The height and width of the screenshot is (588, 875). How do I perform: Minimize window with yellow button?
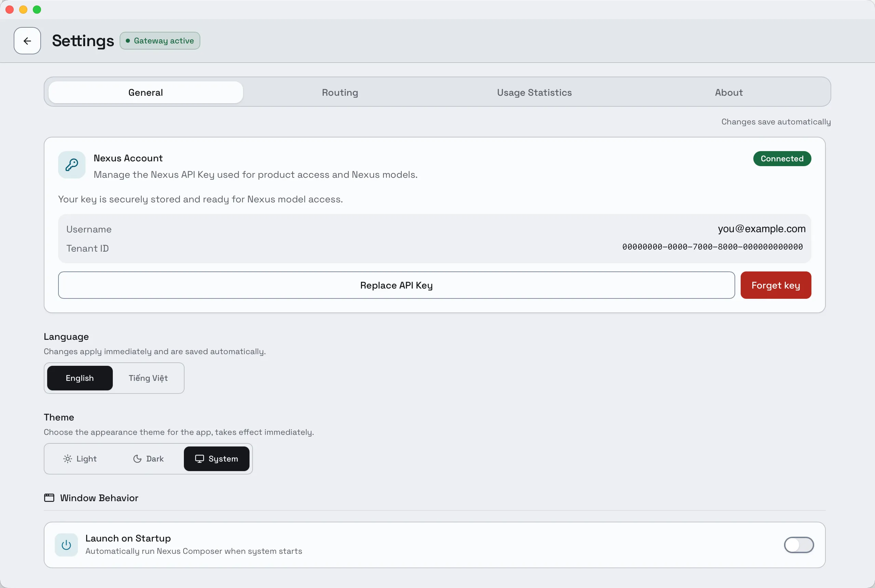point(23,10)
